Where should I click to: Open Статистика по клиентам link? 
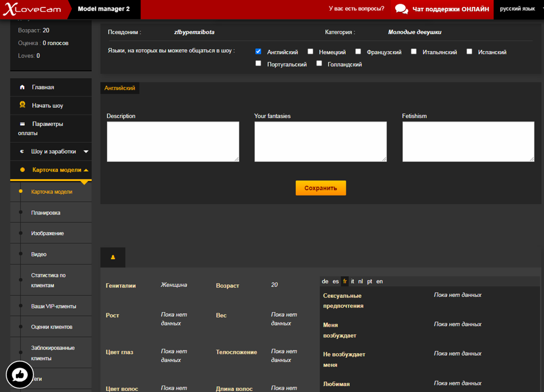pyautogui.click(x=48, y=280)
